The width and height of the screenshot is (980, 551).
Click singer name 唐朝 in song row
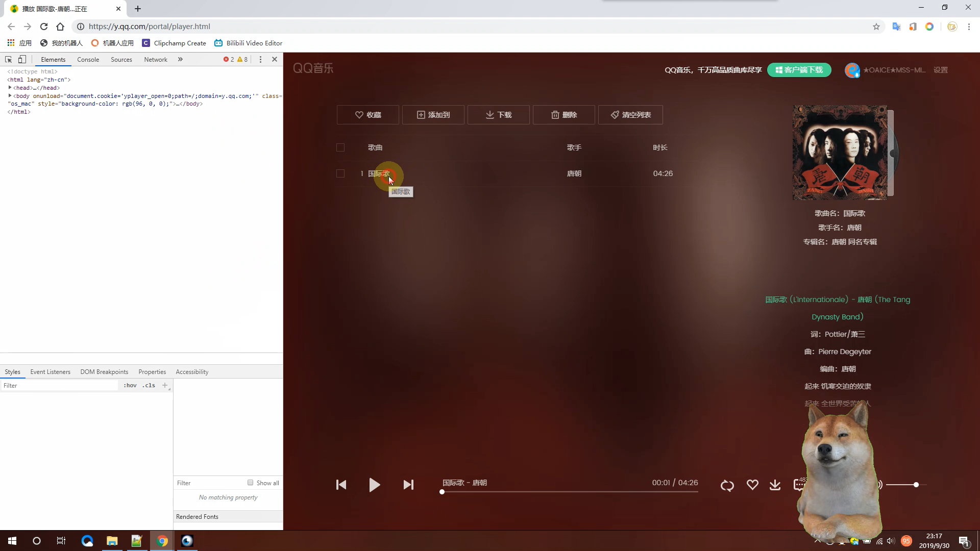(x=574, y=173)
